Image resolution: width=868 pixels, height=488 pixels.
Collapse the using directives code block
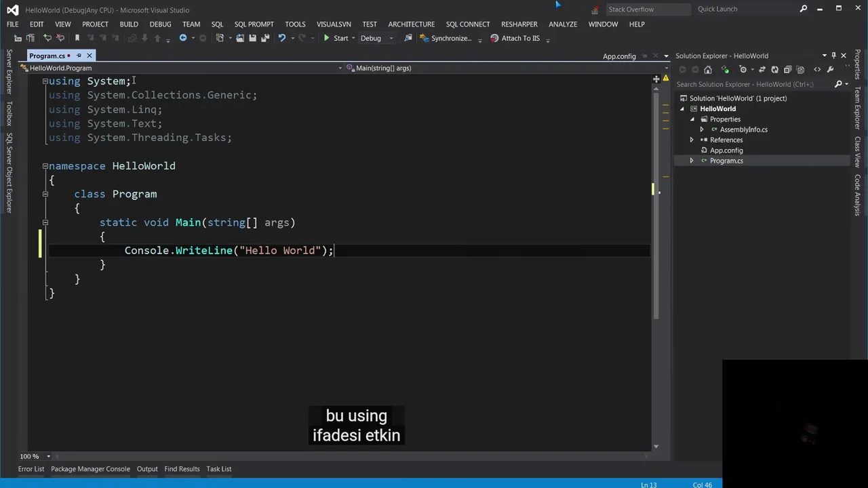click(45, 81)
